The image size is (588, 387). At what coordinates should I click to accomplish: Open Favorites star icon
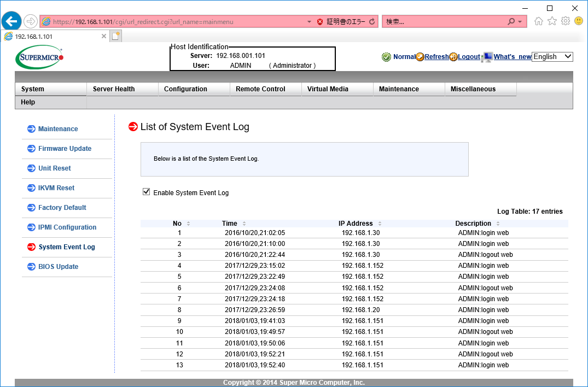pyautogui.click(x=552, y=21)
